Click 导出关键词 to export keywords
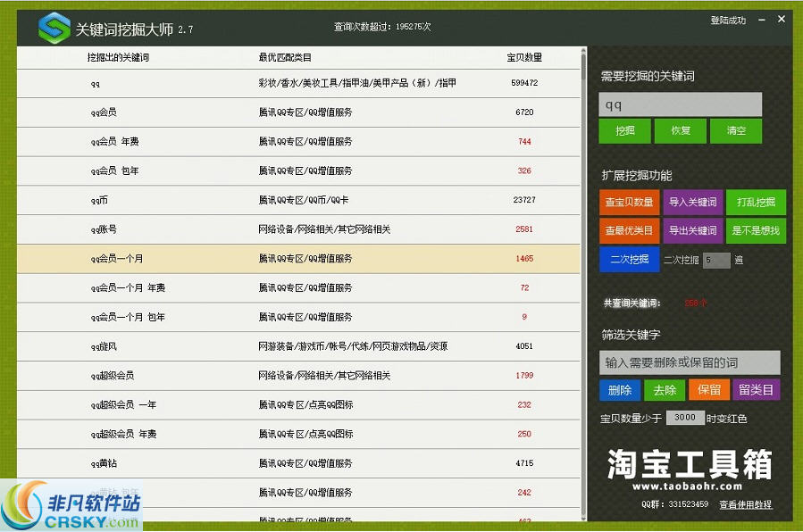Image resolution: width=803 pixels, height=532 pixels. point(692,230)
